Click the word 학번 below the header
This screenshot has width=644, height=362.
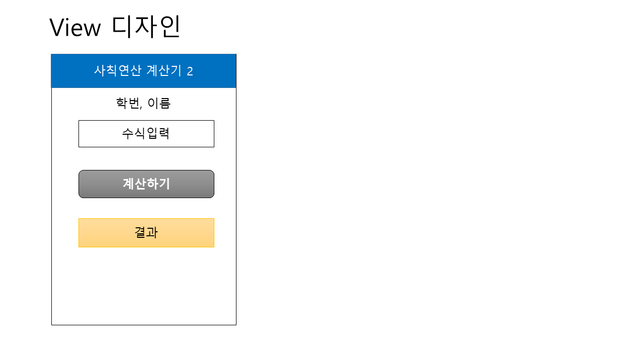[128, 103]
